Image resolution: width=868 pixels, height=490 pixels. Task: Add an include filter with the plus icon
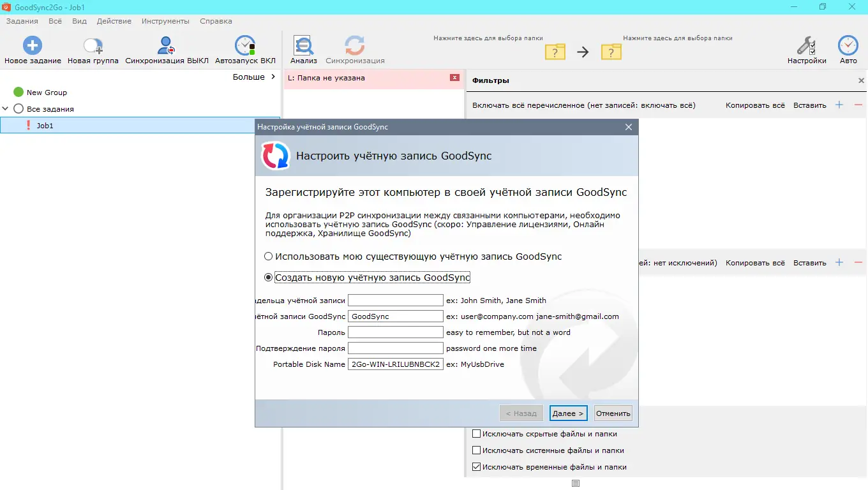pyautogui.click(x=839, y=105)
